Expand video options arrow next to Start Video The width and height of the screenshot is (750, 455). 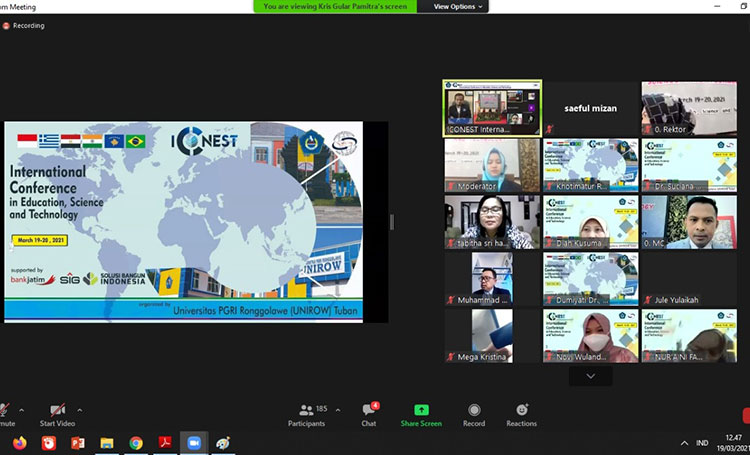click(x=79, y=410)
